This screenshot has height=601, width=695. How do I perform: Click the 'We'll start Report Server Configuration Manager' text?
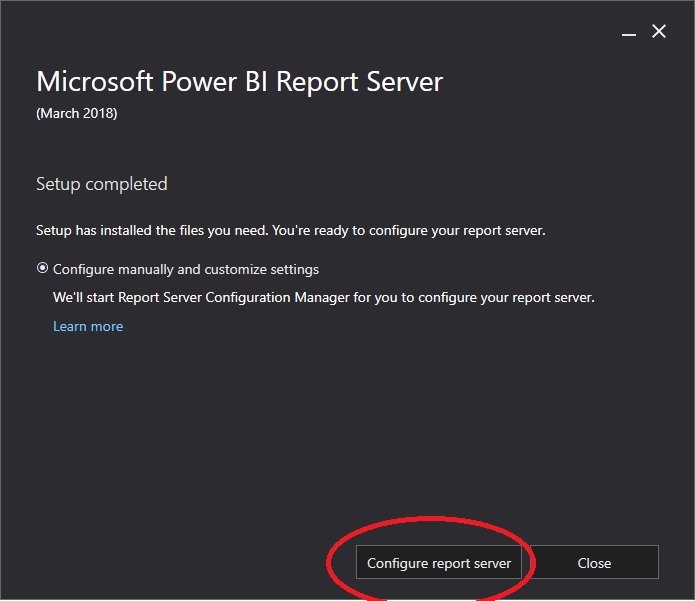[324, 297]
